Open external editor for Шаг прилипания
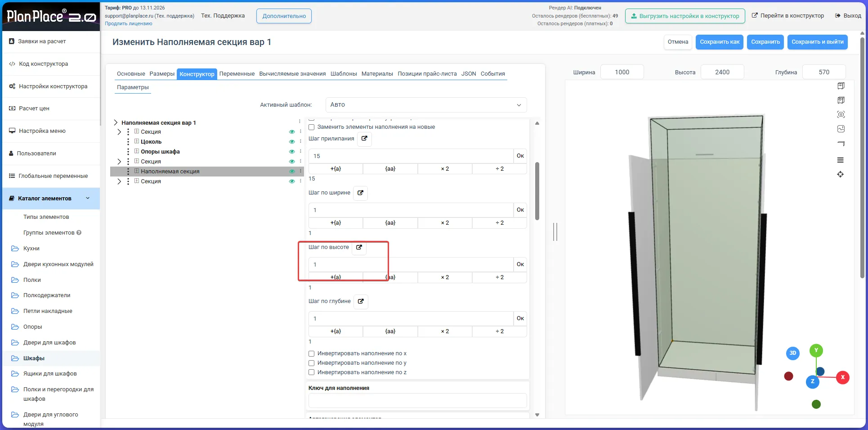This screenshot has height=430, width=868. pos(364,139)
